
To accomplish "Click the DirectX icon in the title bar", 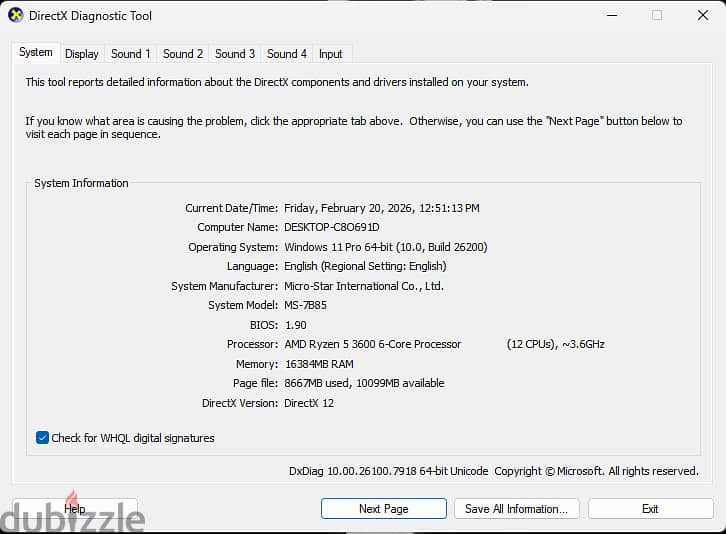I will click(x=15, y=15).
